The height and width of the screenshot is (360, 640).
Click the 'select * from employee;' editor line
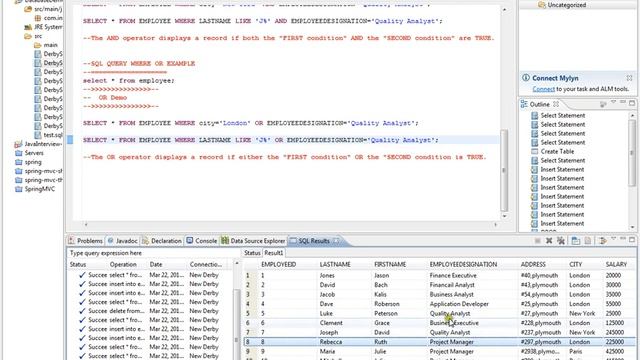click(x=129, y=81)
